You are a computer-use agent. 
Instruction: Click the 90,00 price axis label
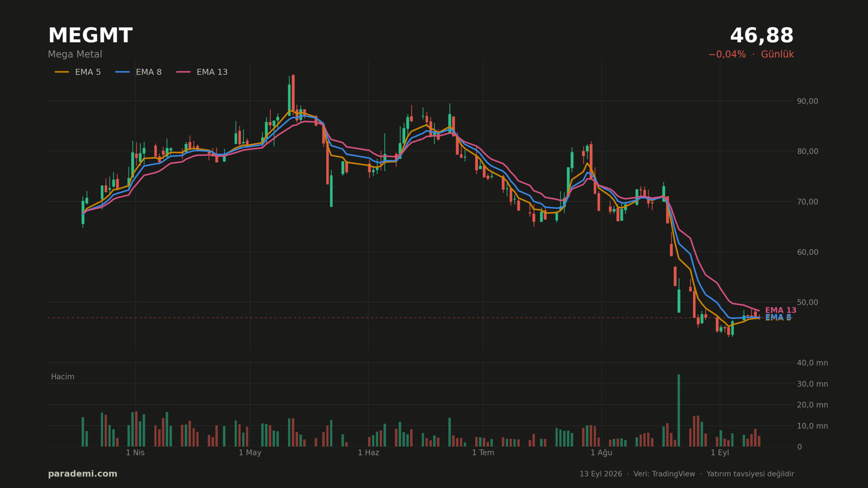[x=807, y=101]
